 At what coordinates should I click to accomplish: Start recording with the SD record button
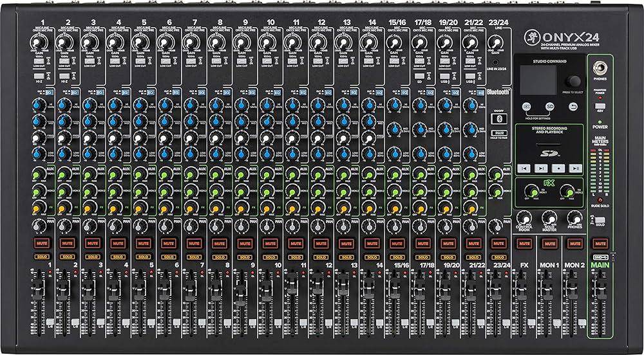(559, 168)
